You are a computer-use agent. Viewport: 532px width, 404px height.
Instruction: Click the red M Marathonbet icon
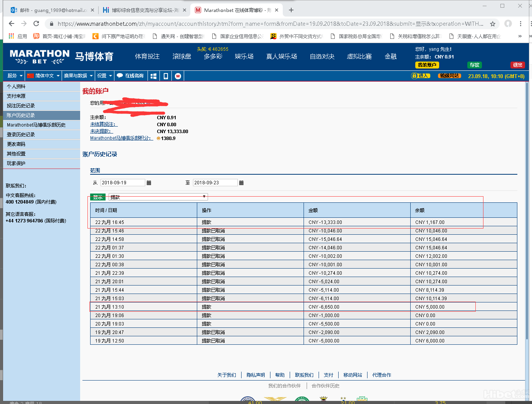(178, 76)
